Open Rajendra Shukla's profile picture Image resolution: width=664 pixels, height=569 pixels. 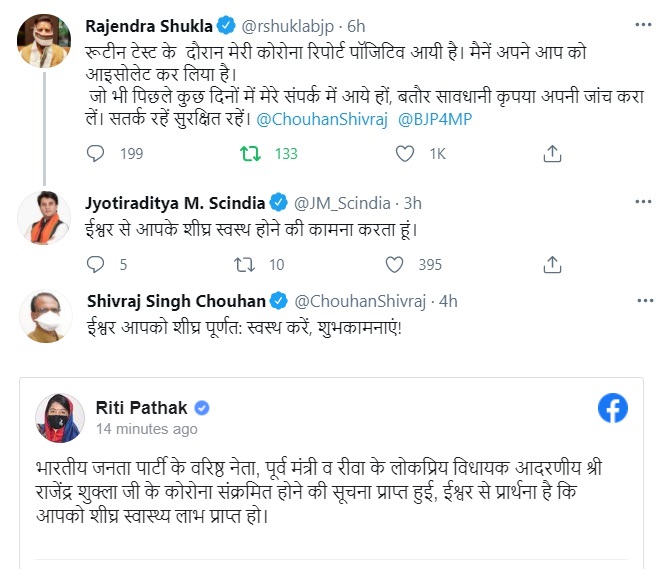tap(43, 40)
